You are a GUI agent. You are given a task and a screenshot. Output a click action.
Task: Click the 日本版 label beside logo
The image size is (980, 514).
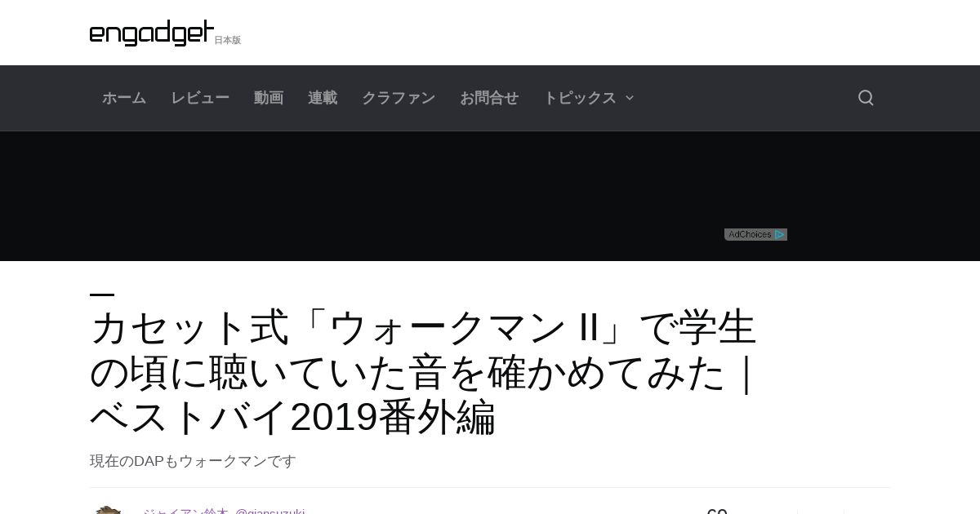228,40
